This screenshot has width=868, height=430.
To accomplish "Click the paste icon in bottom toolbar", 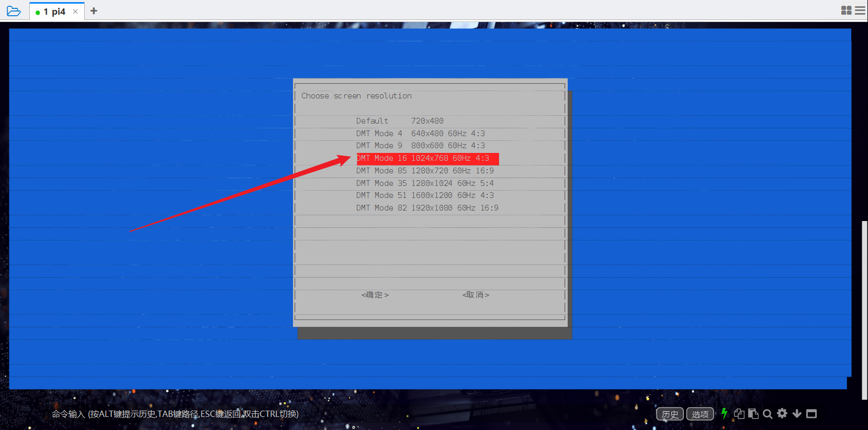I will pos(753,414).
